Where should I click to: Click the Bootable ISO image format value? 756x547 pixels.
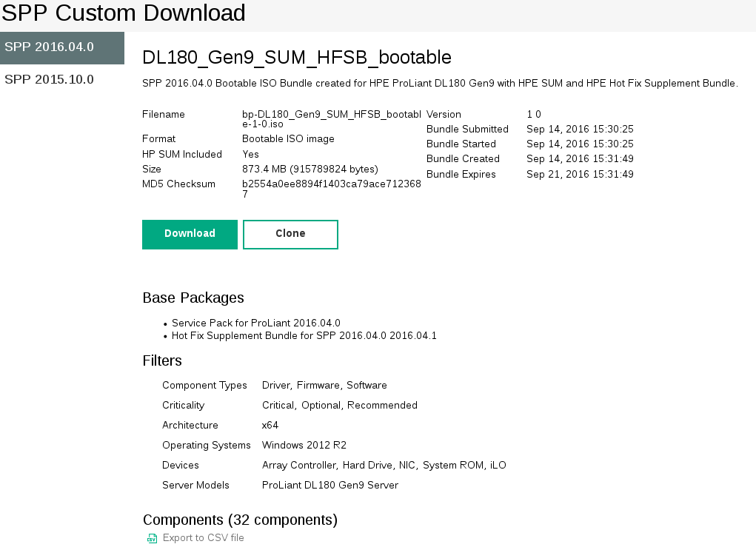[x=288, y=139]
